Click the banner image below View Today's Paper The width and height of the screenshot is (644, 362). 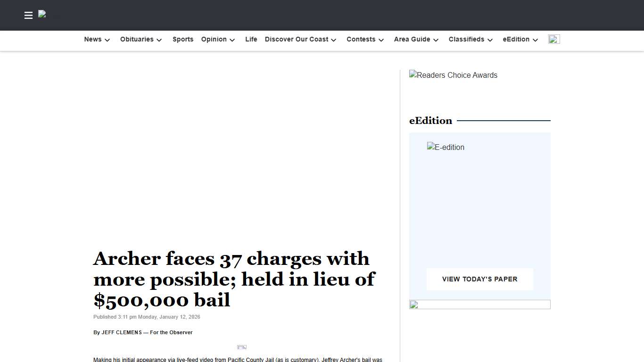pyautogui.click(x=479, y=304)
